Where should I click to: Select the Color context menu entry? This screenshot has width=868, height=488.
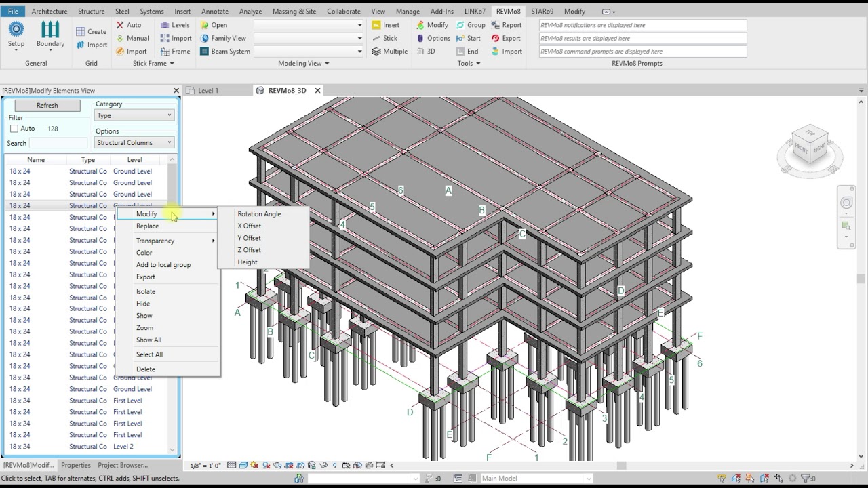coord(144,253)
